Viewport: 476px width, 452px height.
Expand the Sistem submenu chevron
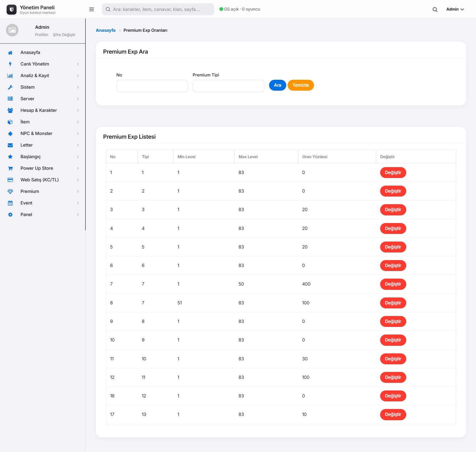point(78,87)
